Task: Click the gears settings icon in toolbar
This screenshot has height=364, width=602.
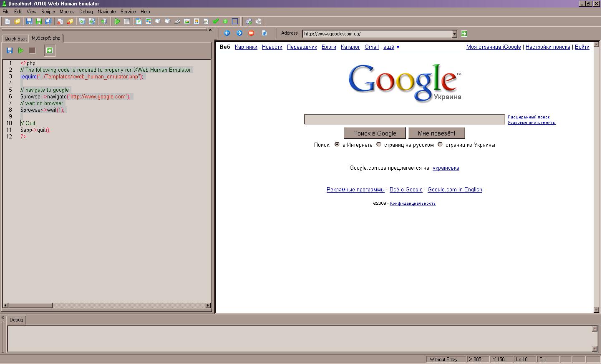Action: tap(249, 21)
